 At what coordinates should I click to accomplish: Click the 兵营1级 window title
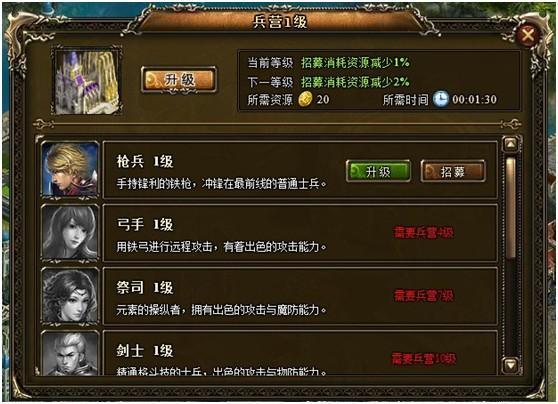[280, 22]
